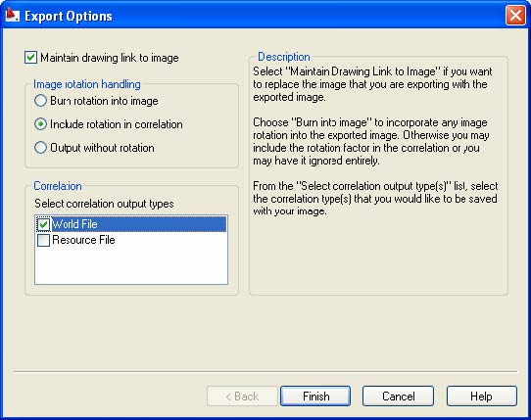Highlight the World File list row text

[74, 224]
